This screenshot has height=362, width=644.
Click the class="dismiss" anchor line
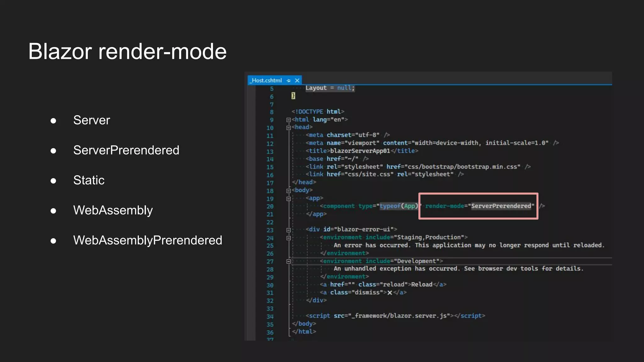click(363, 293)
